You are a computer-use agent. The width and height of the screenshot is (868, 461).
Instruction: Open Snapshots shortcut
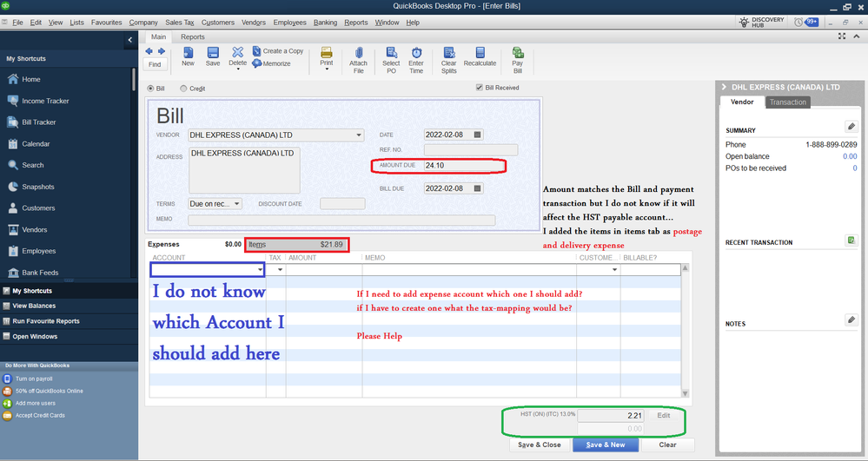point(31,187)
